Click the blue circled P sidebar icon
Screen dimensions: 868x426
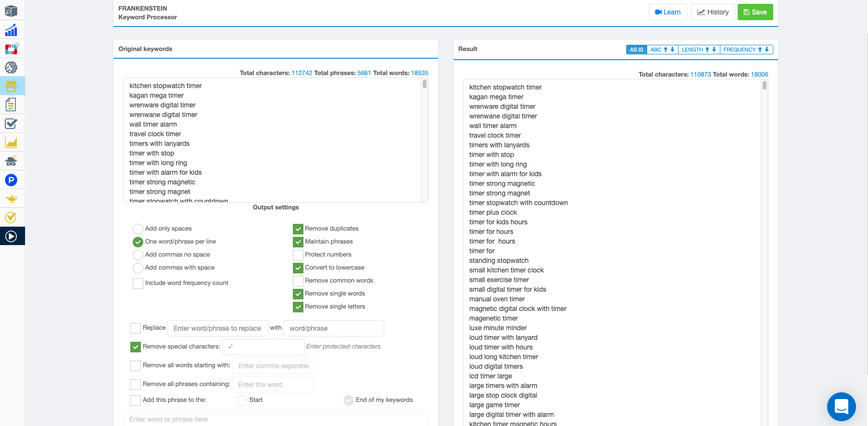(11, 180)
